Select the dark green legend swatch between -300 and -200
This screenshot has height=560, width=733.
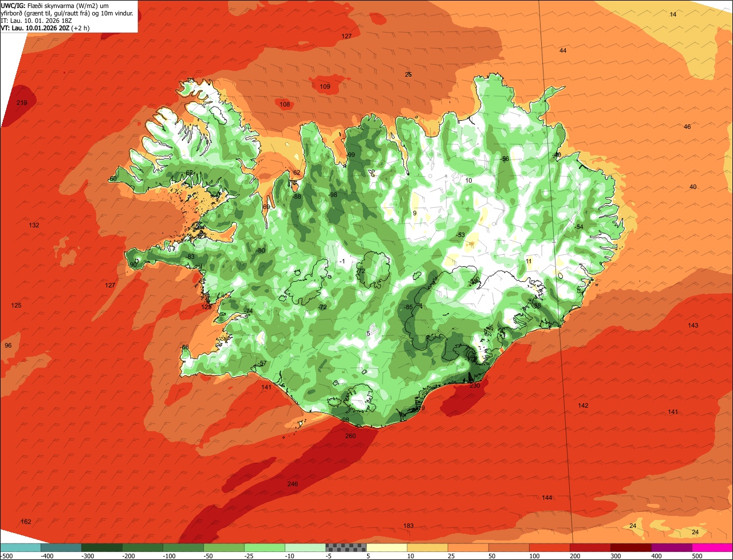[x=102, y=547]
